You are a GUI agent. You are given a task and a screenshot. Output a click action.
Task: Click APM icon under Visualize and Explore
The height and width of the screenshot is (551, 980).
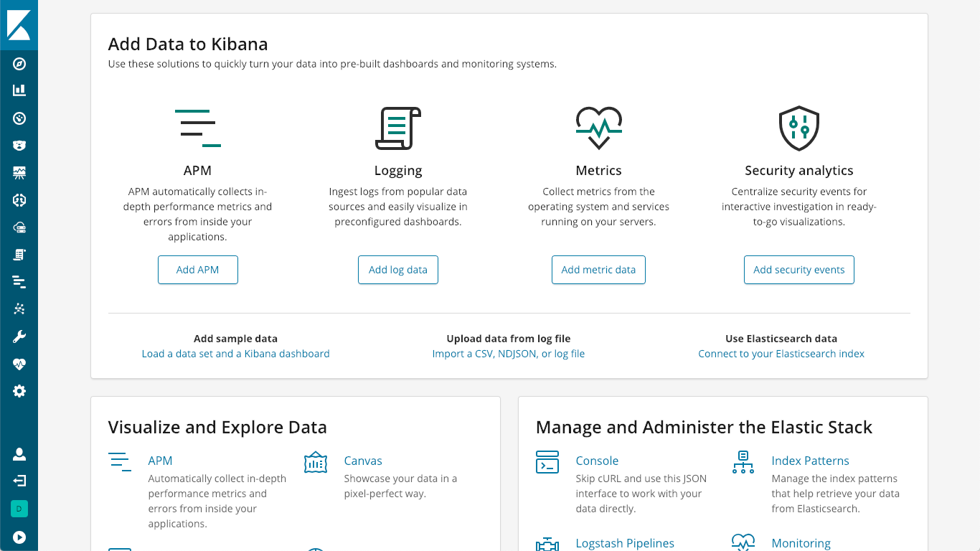coord(120,461)
